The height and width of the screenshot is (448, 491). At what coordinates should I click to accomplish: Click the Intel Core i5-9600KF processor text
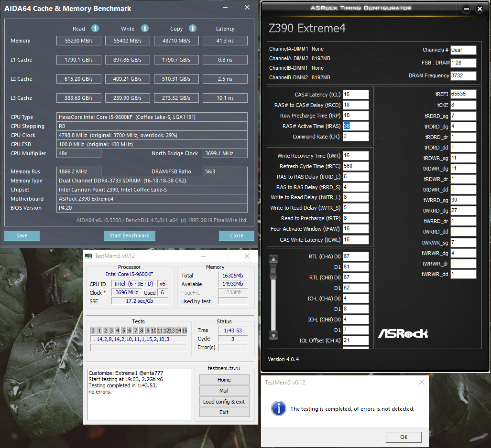tap(130, 274)
